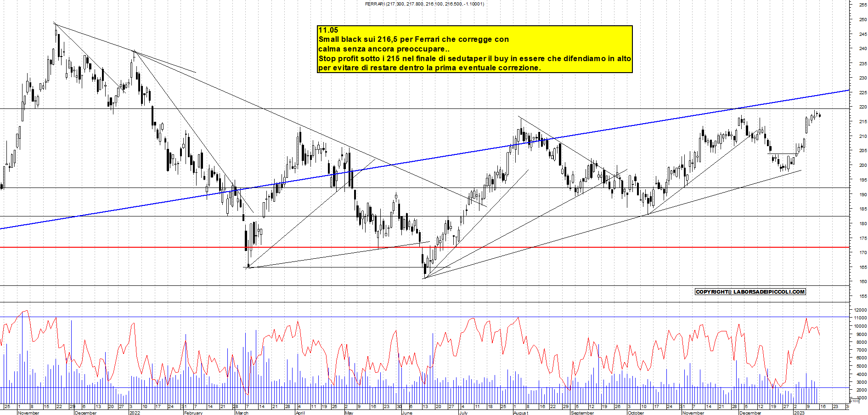Click the 220 price level on the scale
The height and width of the screenshot is (415, 868).
coord(863,107)
